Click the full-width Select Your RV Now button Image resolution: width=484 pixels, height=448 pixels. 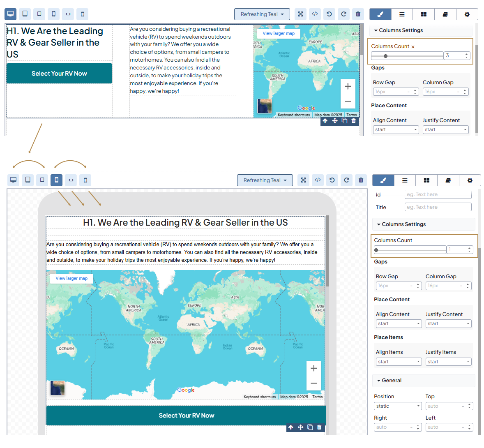186,416
